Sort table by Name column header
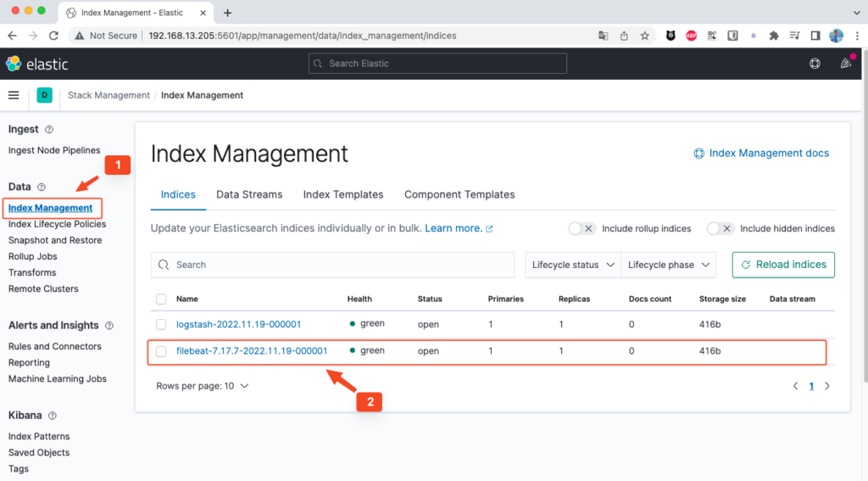Image resolution: width=868 pixels, height=481 pixels. point(187,299)
